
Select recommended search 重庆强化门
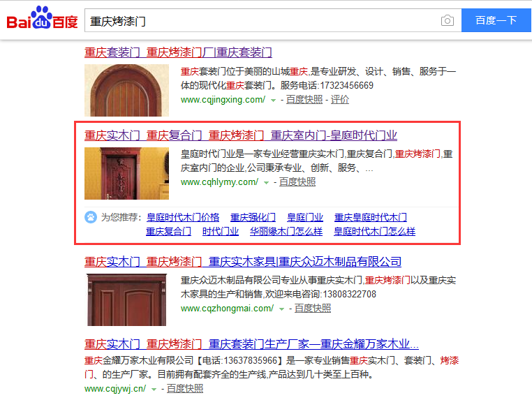[253, 217]
